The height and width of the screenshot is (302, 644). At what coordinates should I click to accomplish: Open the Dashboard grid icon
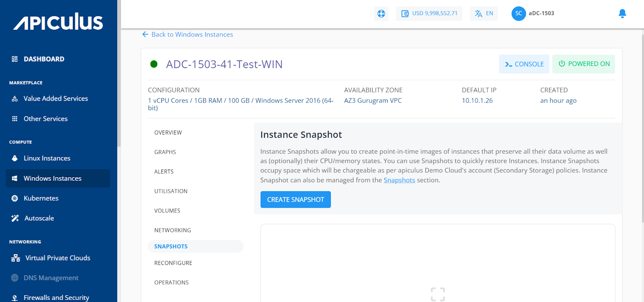click(15, 59)
